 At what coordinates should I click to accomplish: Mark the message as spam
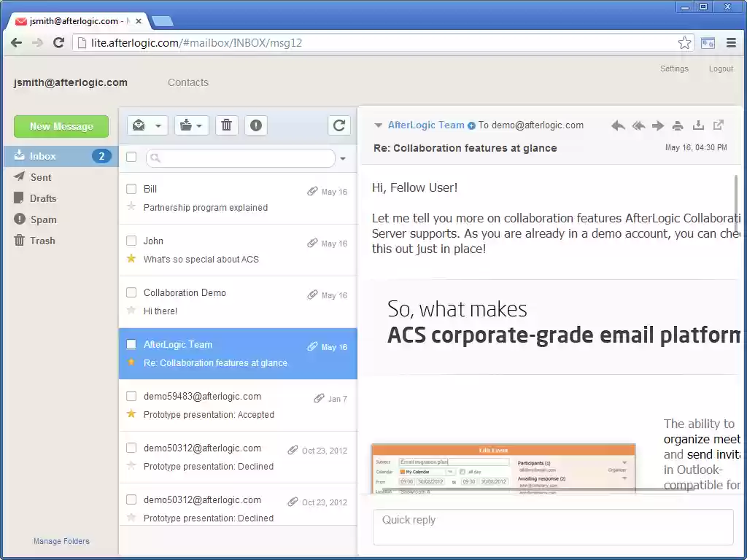tap(255, 125)
